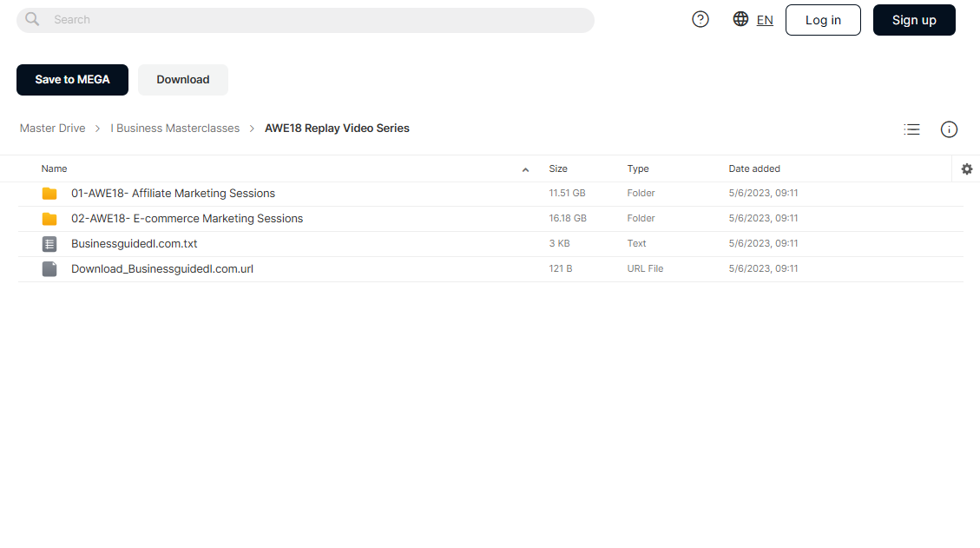
Task: Click text file icon of Businessguidedl.com.txt
Action: (x=49, y=244)
